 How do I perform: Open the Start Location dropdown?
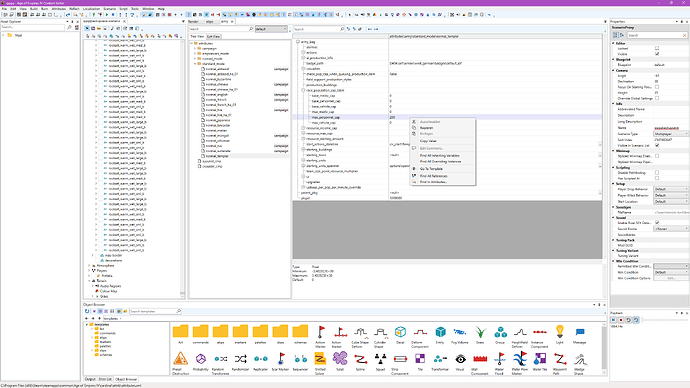point(671,201)
